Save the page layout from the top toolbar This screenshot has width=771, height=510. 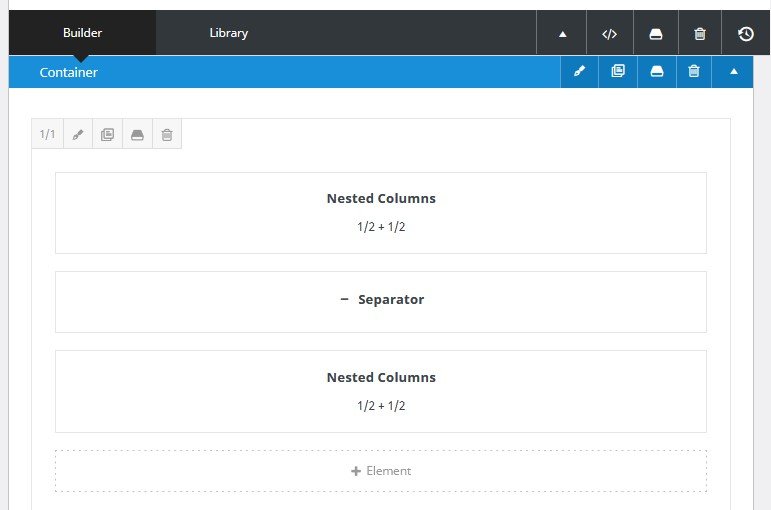coord(655,33)
